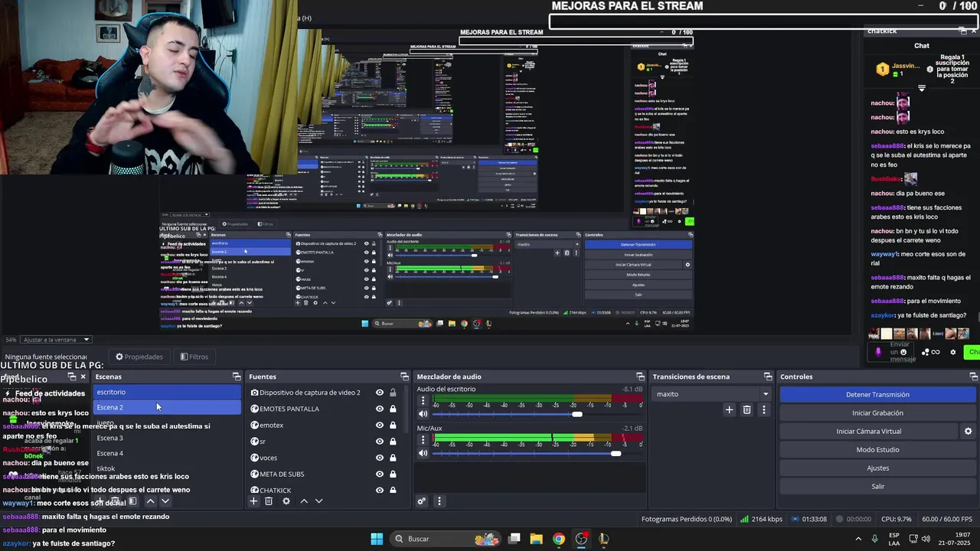Move selected scene down
Image resolution: width=980 pixels, height=551 pixels.
coord(165,501)
